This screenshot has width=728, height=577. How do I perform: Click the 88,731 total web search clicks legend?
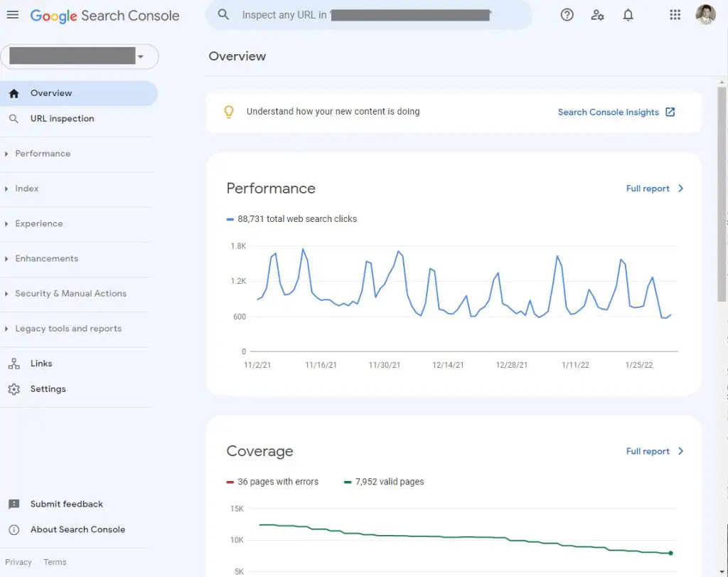tap(291, 219)
